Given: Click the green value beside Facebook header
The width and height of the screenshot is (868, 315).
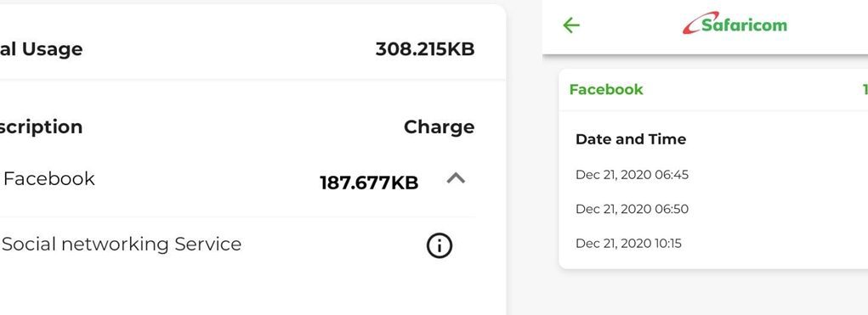Looking at the screenshot, I should click(865, 89).
